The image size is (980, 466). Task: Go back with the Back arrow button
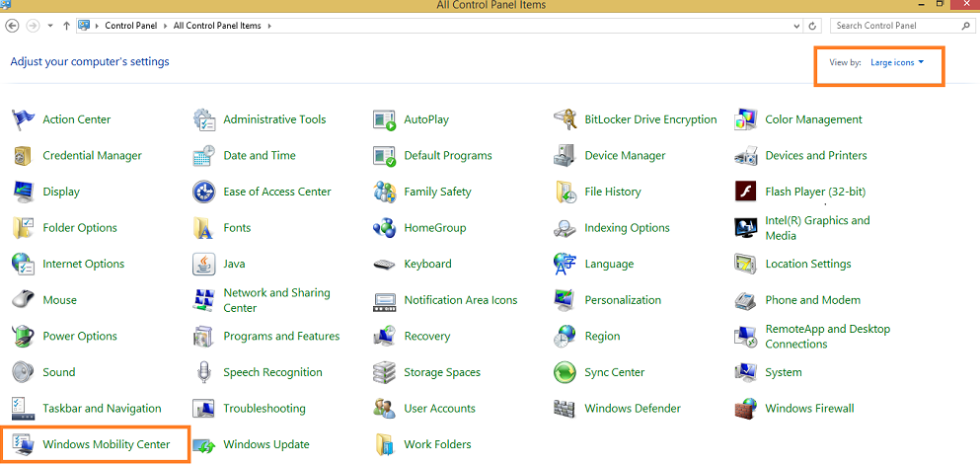pyautogui.click(x=12, y=26)
